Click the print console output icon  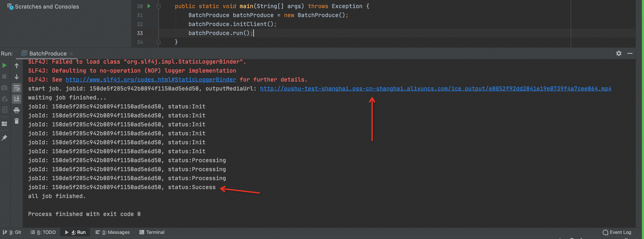[16, 110]
